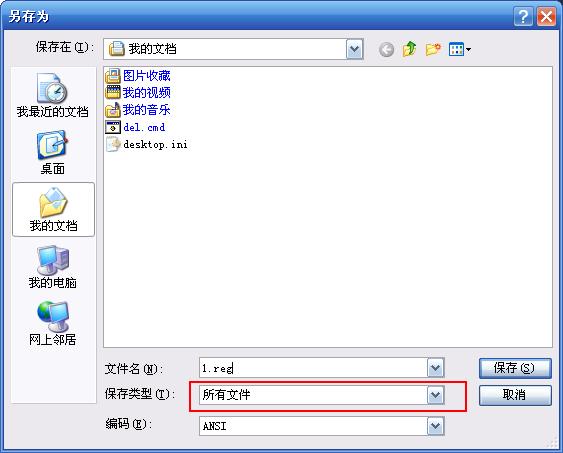Go back using the Back arrow icon

pyautogui.click(x=386, y=50)
